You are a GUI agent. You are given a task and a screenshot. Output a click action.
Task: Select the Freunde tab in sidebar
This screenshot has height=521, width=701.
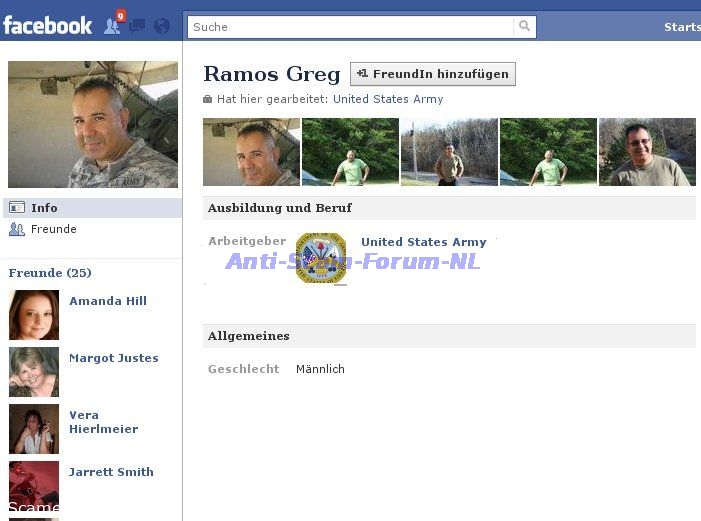tap(53, 229)
